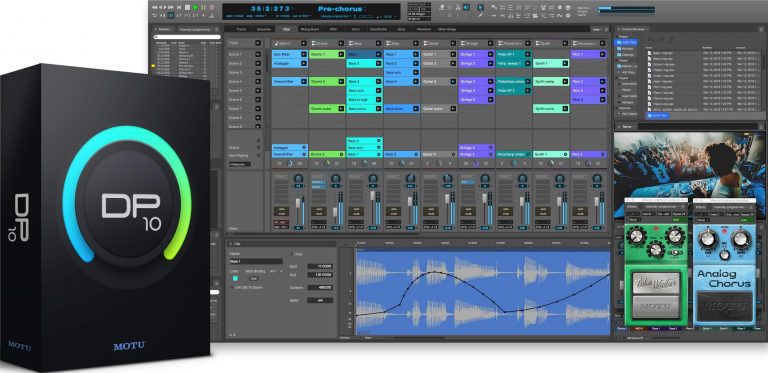Stop playback using the Stop transport button

point(188,7)
